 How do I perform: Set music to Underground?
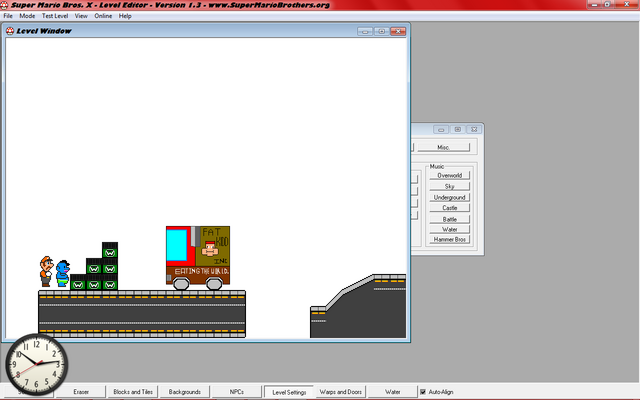[x=449, y=198]
